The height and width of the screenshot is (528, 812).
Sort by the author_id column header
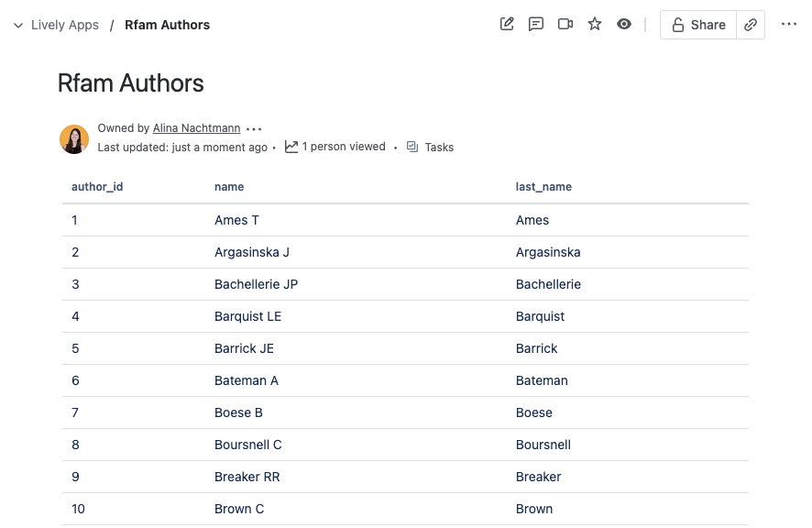click(x=97, y=186)
